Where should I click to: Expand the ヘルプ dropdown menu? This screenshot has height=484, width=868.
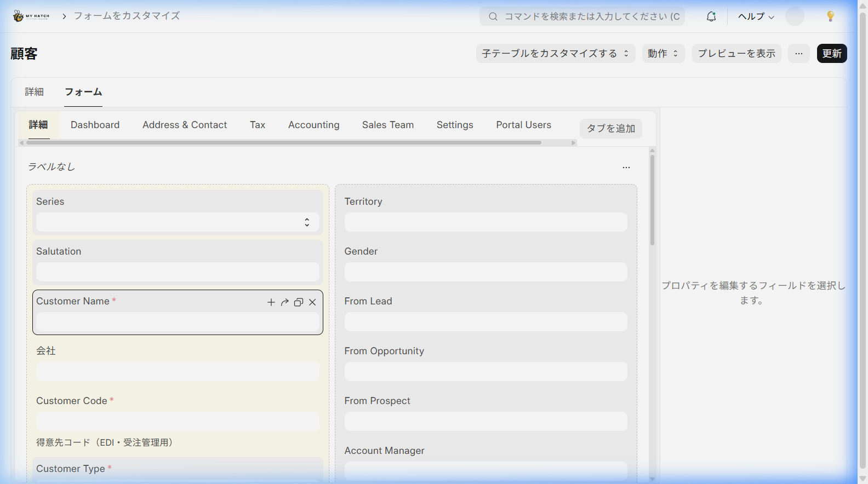(x=756, y=16)
